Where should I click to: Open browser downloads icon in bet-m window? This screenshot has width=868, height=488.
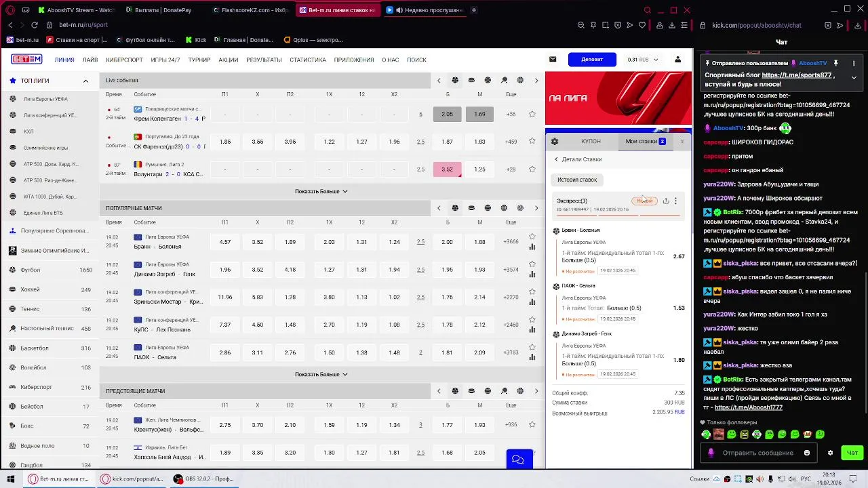[672, 25]
